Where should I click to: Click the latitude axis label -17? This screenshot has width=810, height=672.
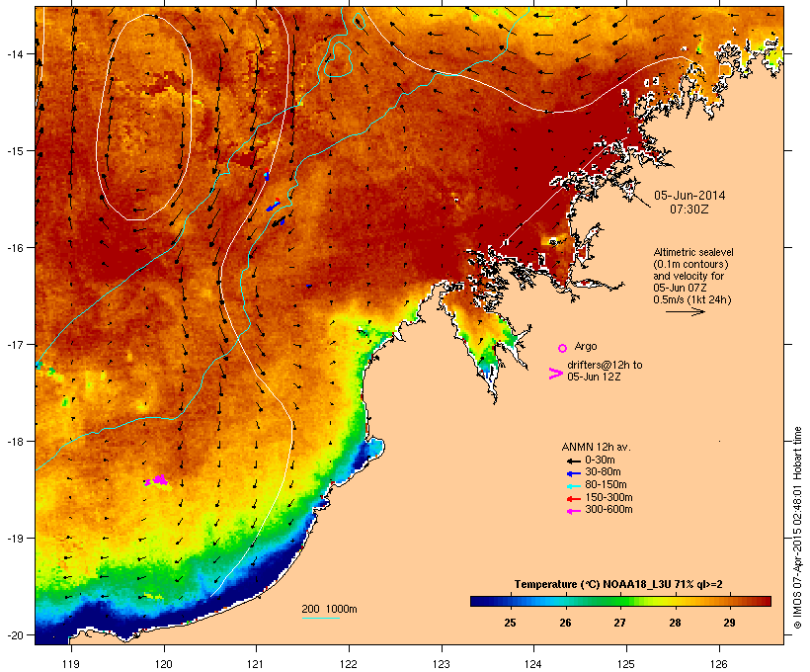tap(15, 344)
